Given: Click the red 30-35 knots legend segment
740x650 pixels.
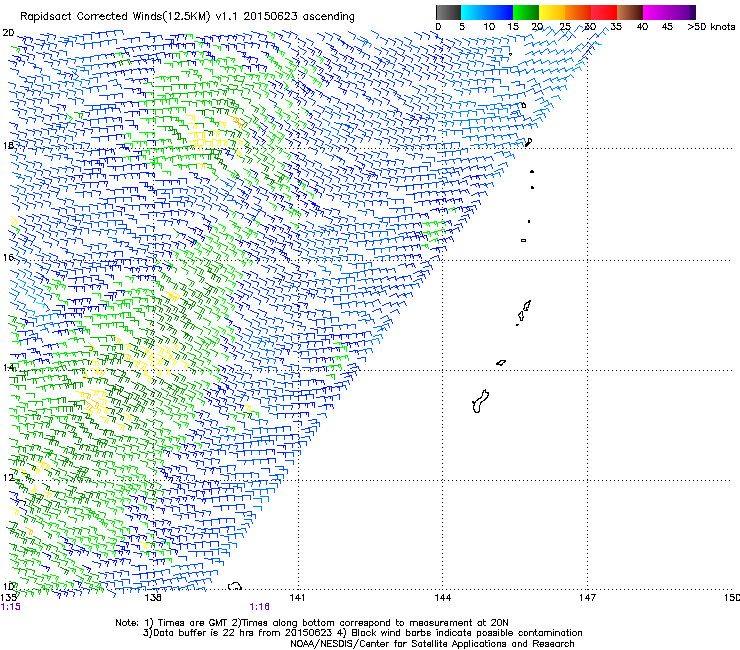Looking at the screenshot, I should pos(604,12).
